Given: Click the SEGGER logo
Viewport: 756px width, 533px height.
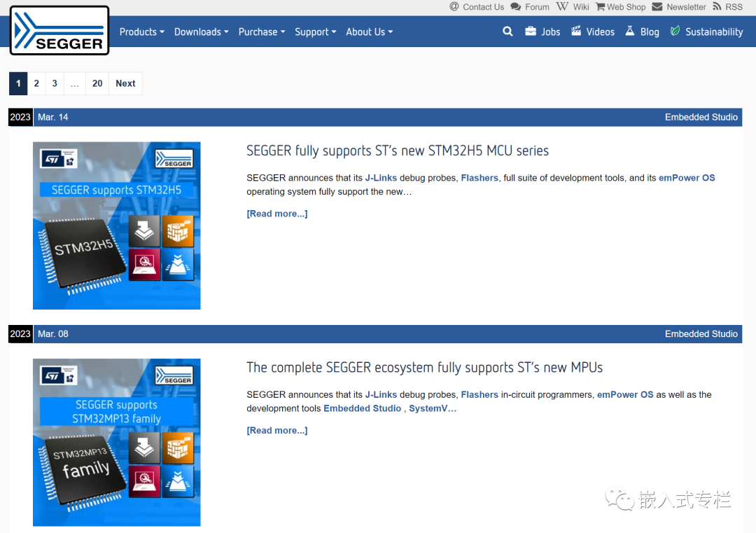Looking at the screenshot, I should tap(59, 30).
